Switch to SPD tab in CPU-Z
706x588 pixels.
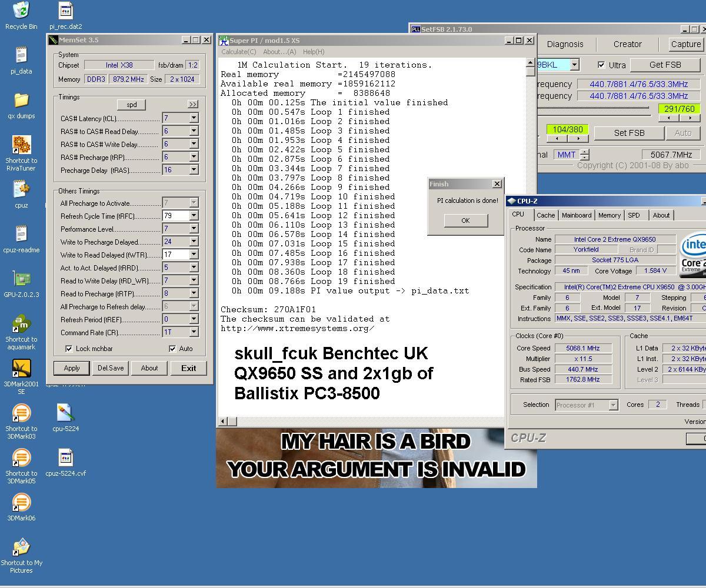[634, 215]
